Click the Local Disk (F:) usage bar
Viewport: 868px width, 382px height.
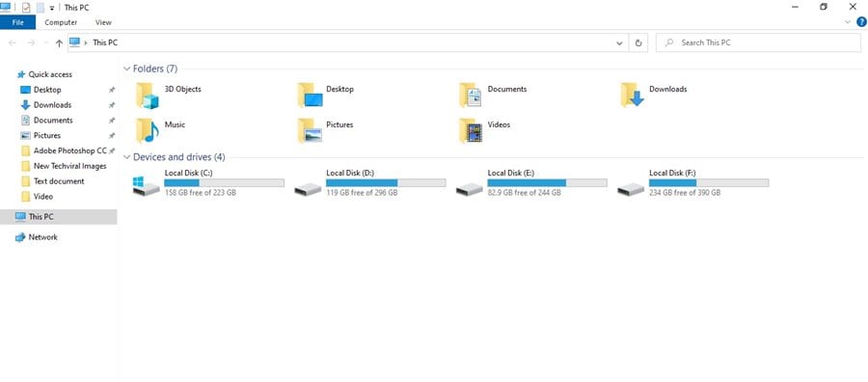click(709, 182)
